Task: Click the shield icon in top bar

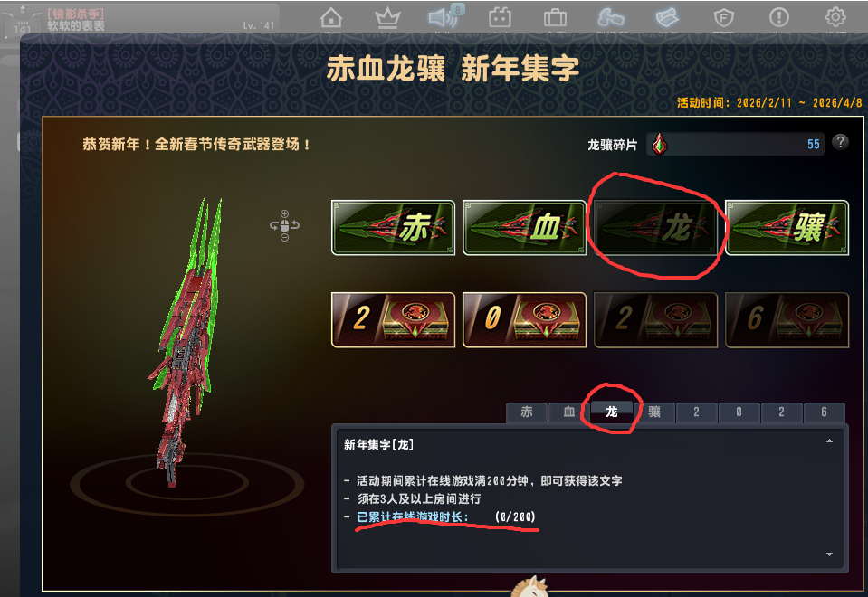Action: (723, 18)
